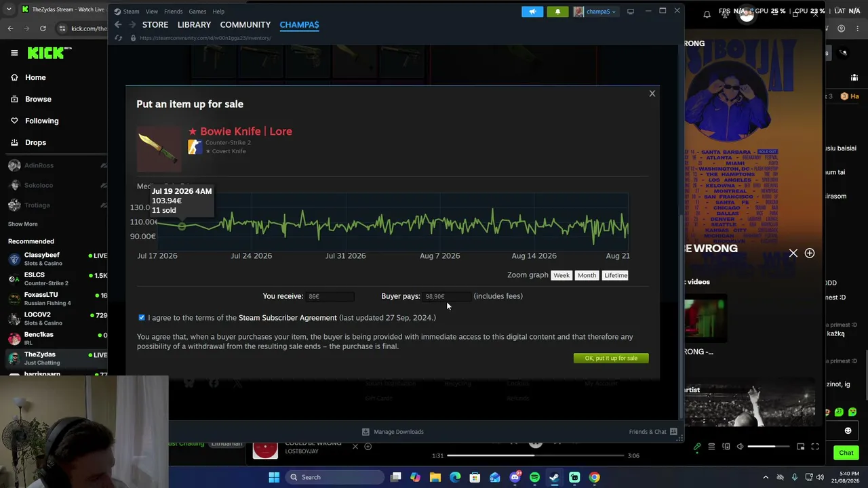Open Classybeef recommended channel
This screenshot has width=868, height=488.
57,259
